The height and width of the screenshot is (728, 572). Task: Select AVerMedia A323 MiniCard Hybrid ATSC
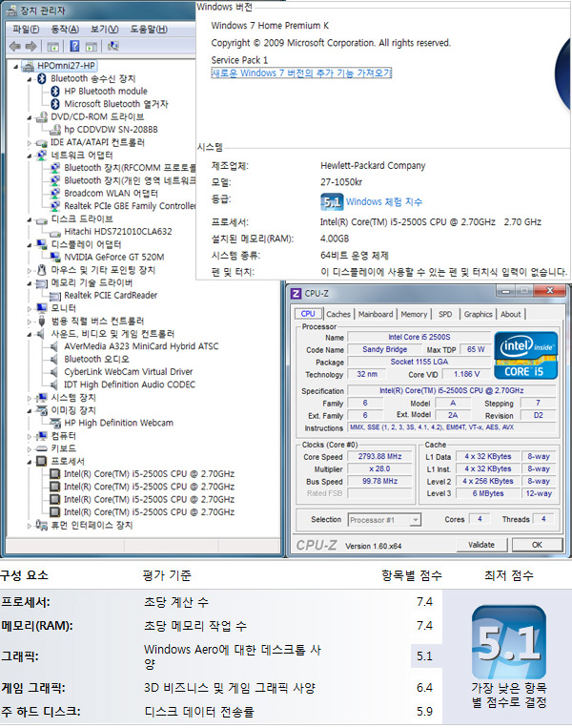(x=141, y=346)
